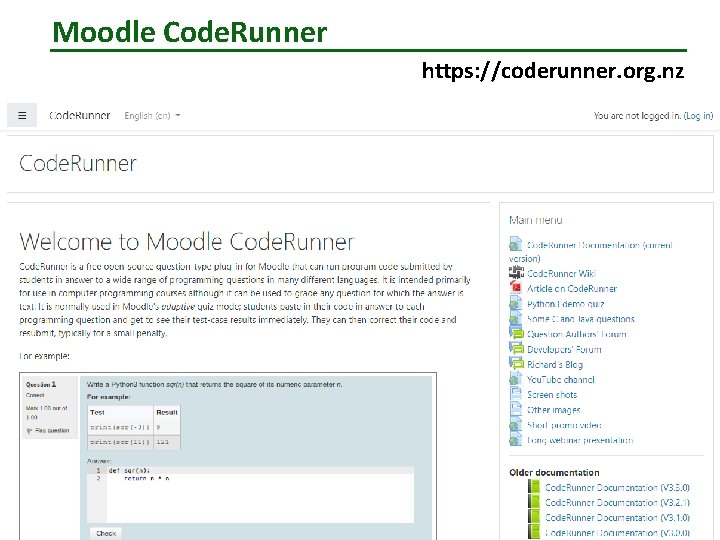Open the Developers' Forum link
This screenshot has height=540, width=720.
point(564,349)
